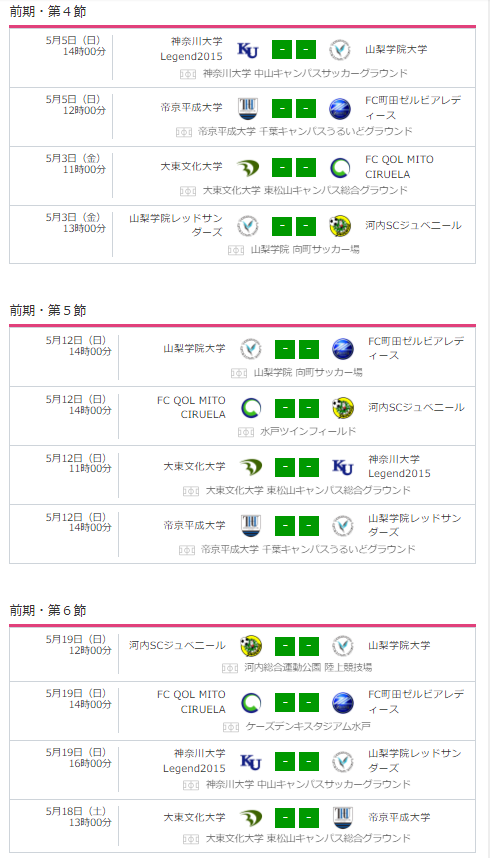Image resolution: width=490 pixels, height=858 pixels.
Task: Select the 前期・第5節 section heading
Action: (48, 310)
